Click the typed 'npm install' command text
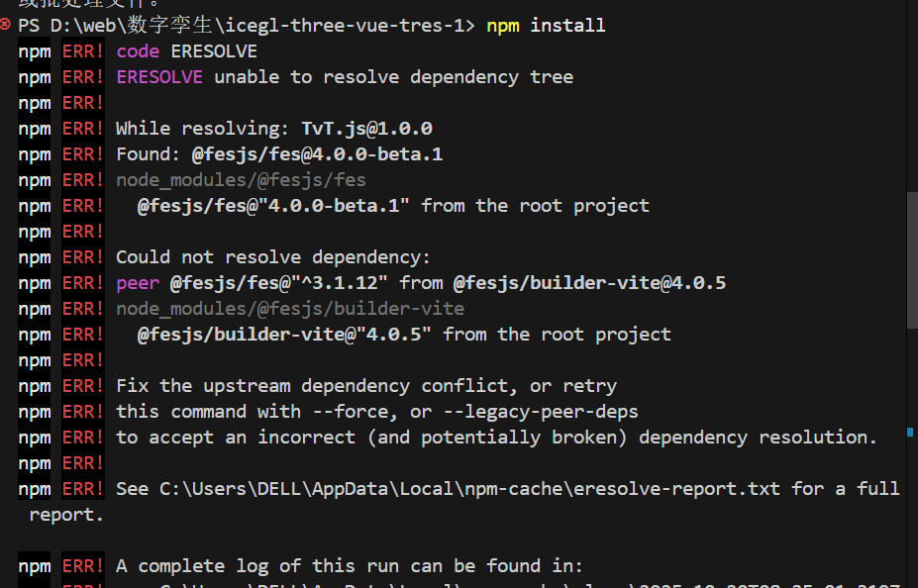This screenshot has width=918, height=588. tap(546, 26)
